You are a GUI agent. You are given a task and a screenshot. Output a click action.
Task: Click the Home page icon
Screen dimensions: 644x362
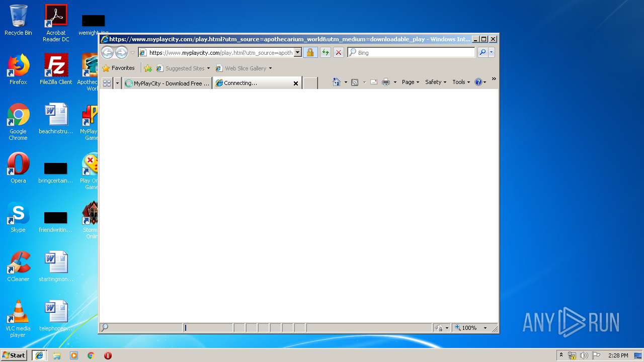pyautogui.click(x=337, y=82)
